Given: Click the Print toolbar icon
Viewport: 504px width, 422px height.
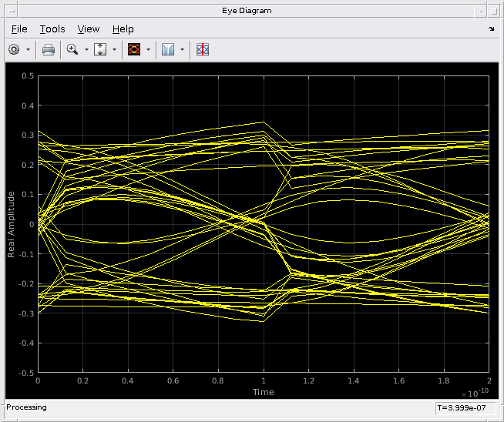Looking at the screenshot, I should tap(49, 49).
